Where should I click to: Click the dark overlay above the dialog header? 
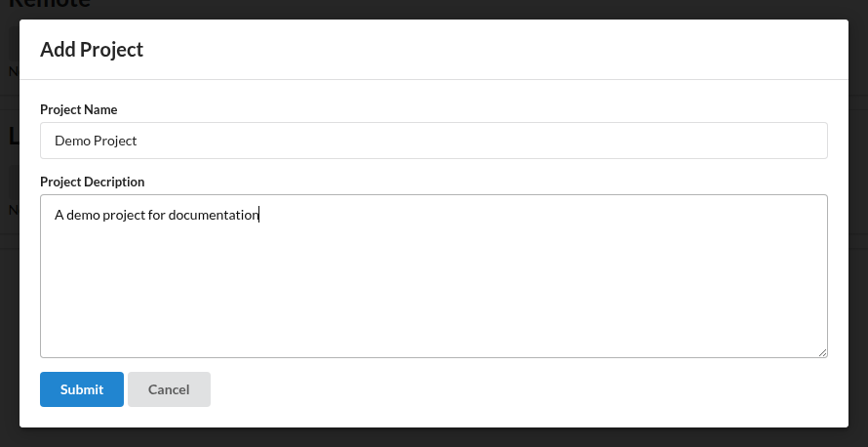tap(433, 10)
